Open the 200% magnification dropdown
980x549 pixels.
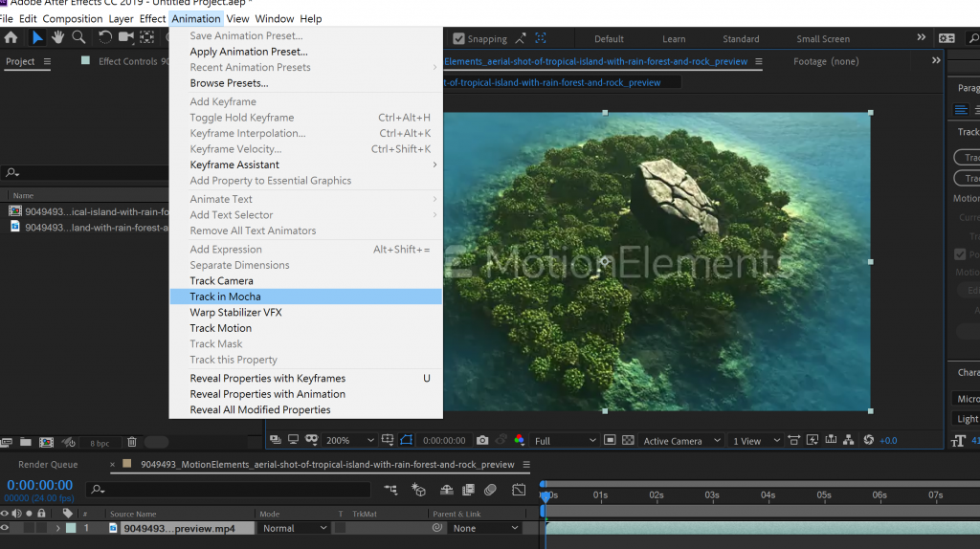tap(349, 441)
